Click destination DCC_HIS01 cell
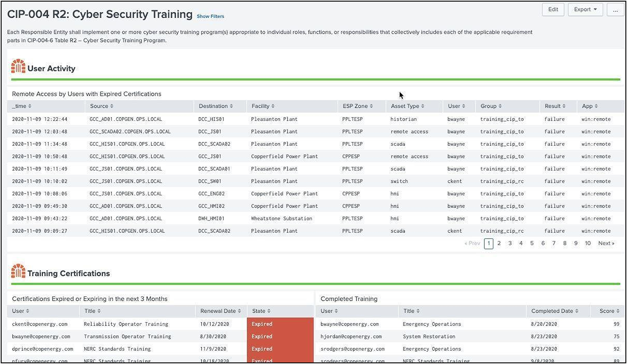 tap(211, 119)
